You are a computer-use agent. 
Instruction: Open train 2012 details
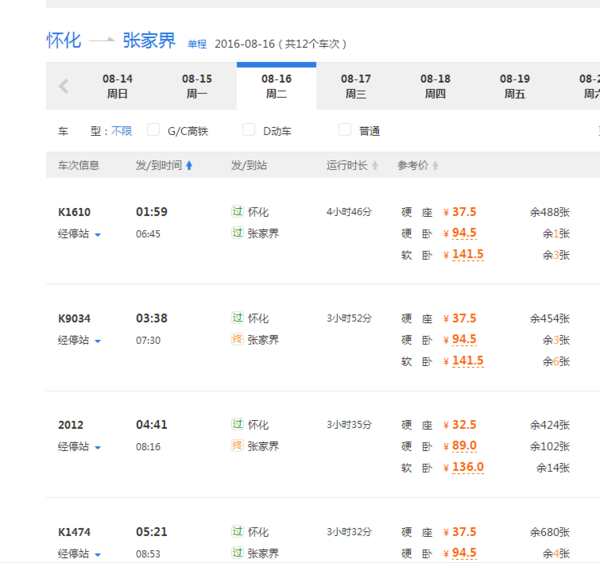coord(71,425)
